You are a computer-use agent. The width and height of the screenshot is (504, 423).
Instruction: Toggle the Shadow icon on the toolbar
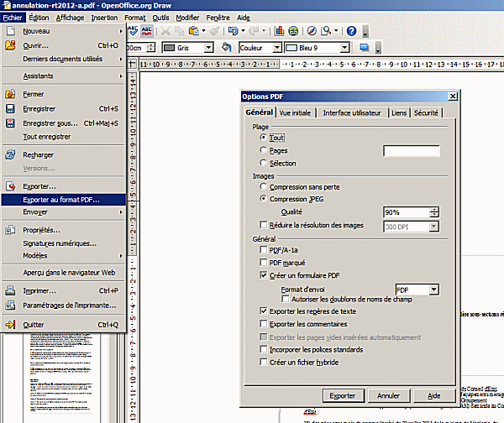point(365,48)
